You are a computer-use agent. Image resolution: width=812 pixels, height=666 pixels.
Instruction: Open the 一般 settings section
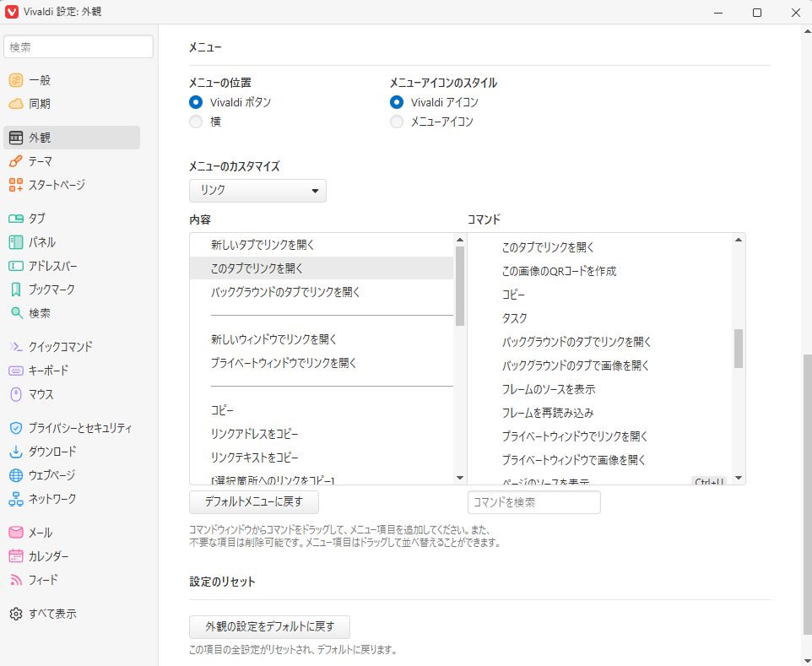(72, 80)
